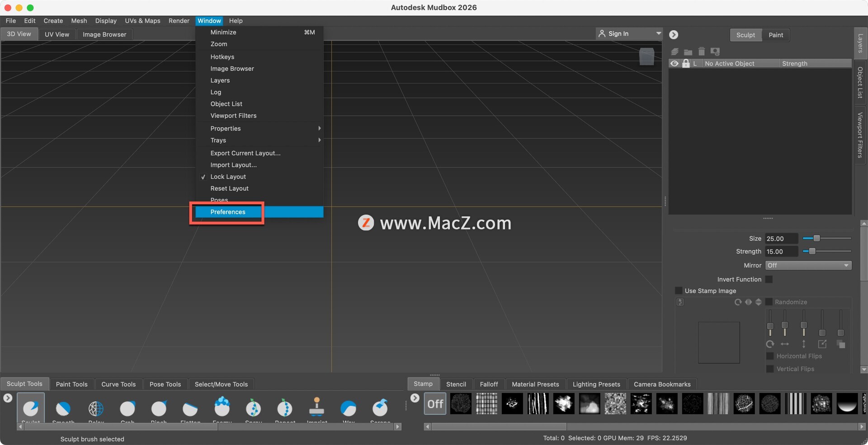Image resolution: width=868 pixels, height=445 pixels.
Task: Enable the Invert Function checkbox
Action: tap(769, 279)
